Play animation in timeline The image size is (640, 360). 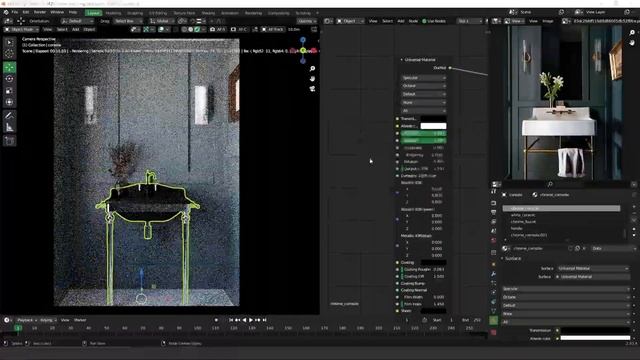251,320
